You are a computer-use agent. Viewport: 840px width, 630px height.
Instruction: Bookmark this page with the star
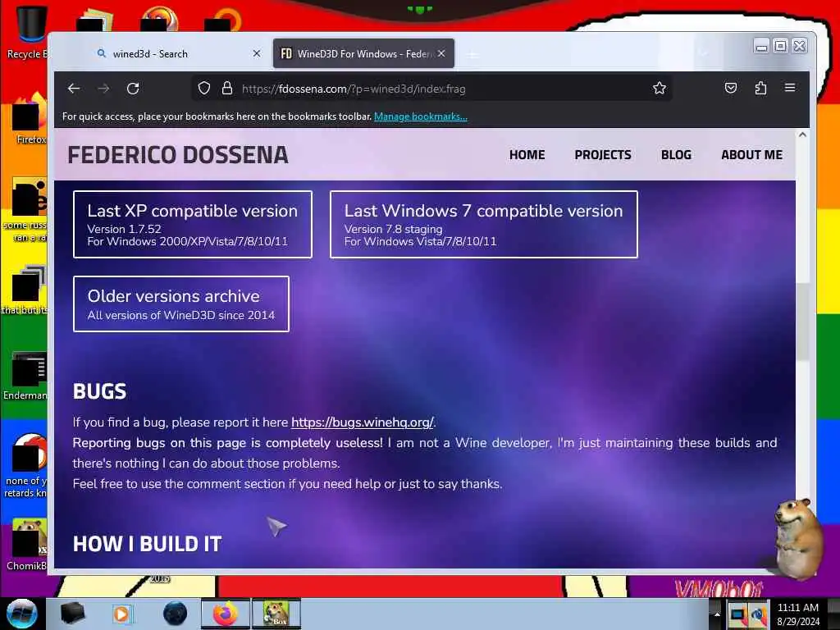pos(660,89)
